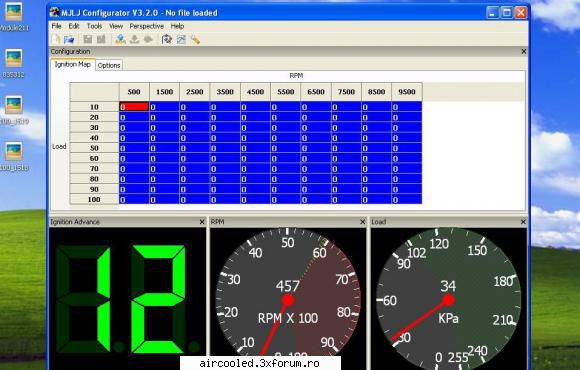Select the cell at load 30, 2500 RPM
580x370 pixels.
tap(195, 128)
